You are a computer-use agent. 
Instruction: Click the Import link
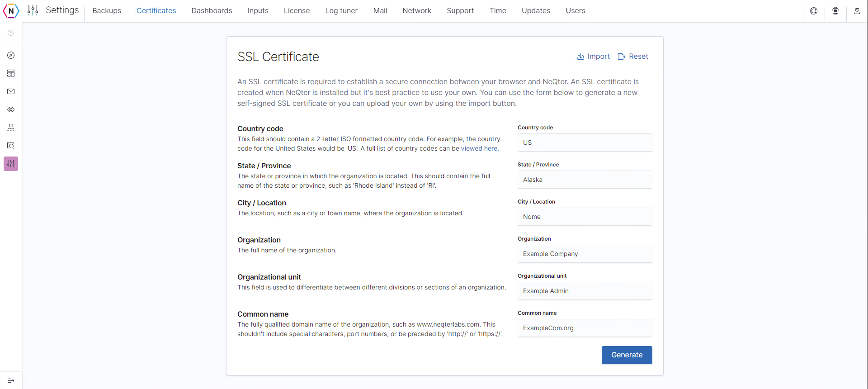tap(599, 57)
